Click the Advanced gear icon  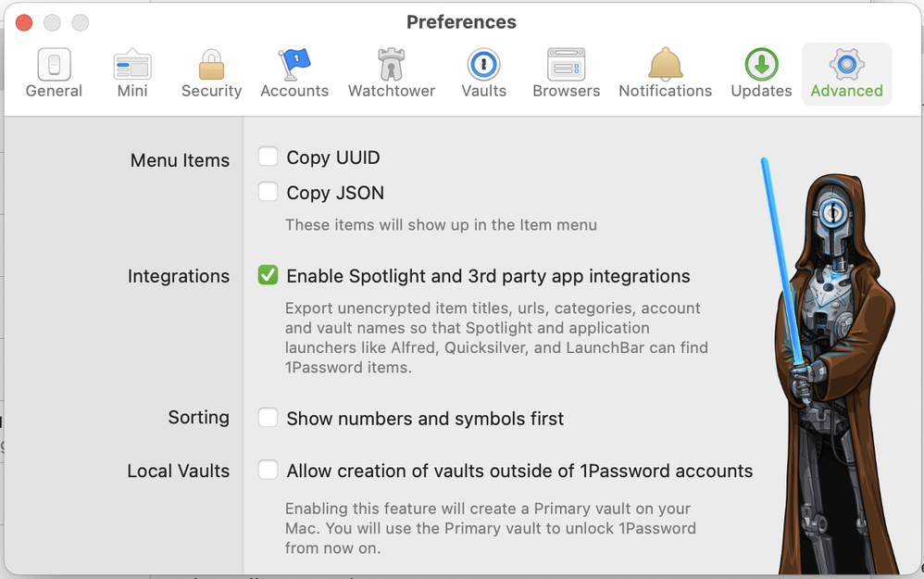[846, 65]
